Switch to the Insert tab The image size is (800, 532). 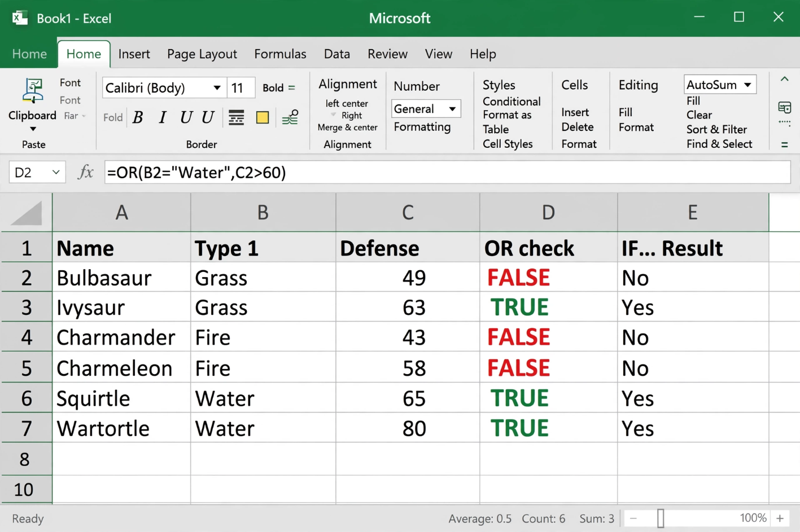coord(134,54)
